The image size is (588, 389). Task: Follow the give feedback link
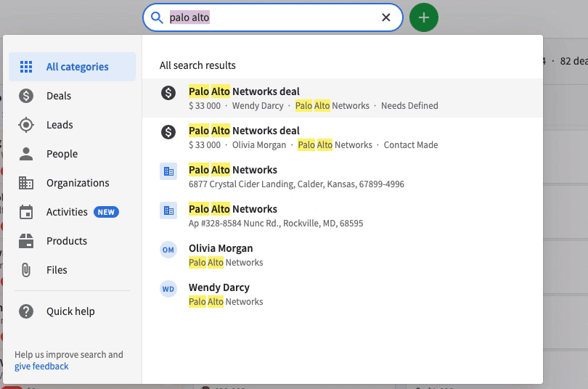pos(41,367)
